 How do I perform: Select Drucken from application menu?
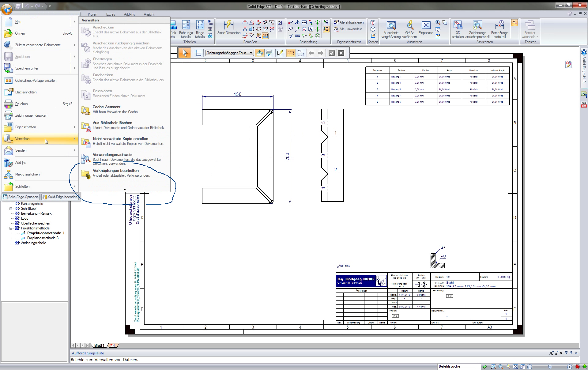click(40, 104)
